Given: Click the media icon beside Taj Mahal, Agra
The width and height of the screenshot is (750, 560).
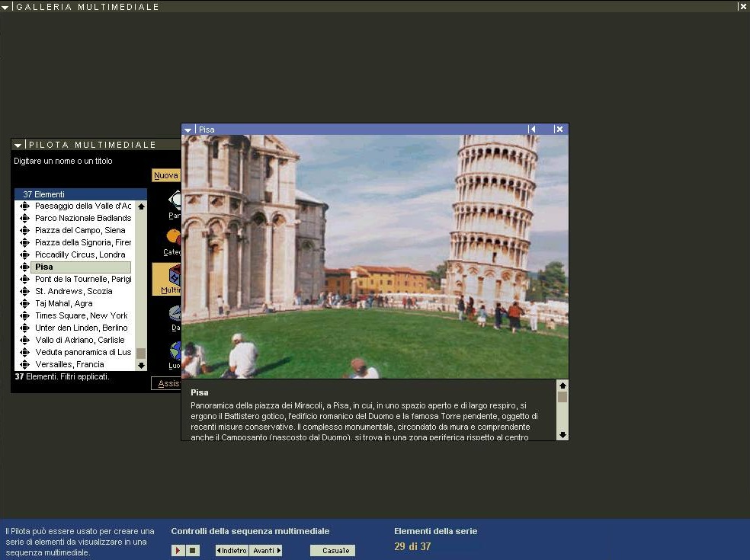Looking at the screenshot, I should [24, 303].
